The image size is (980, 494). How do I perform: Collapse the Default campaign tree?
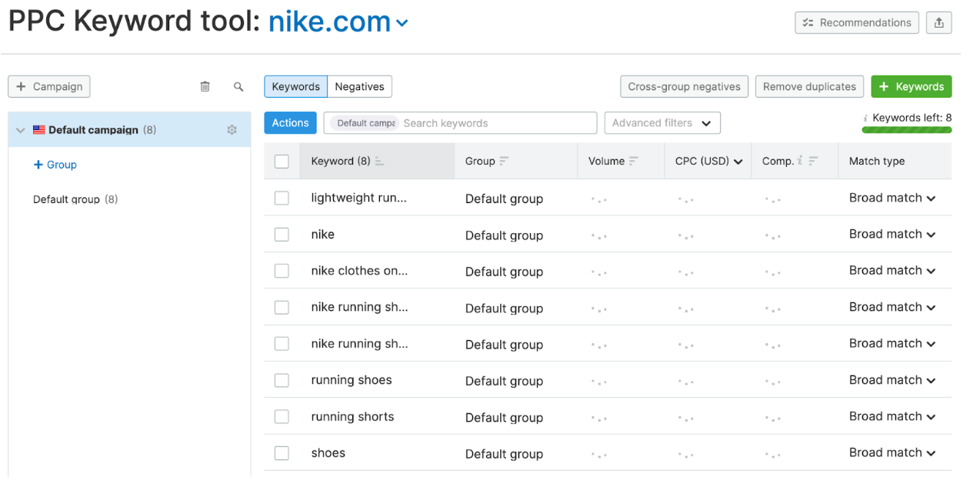tap(21, 131)
